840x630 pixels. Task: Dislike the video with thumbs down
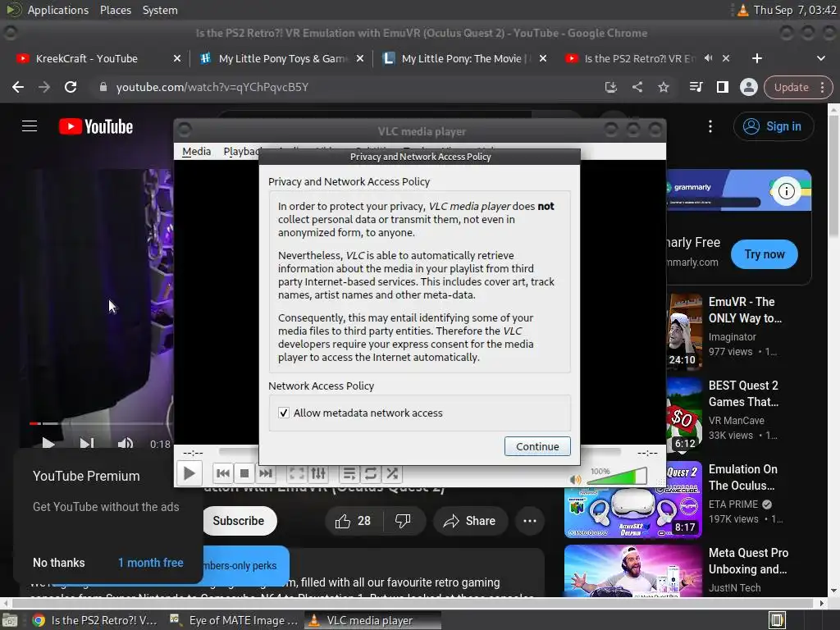click(x=403, y=521)
